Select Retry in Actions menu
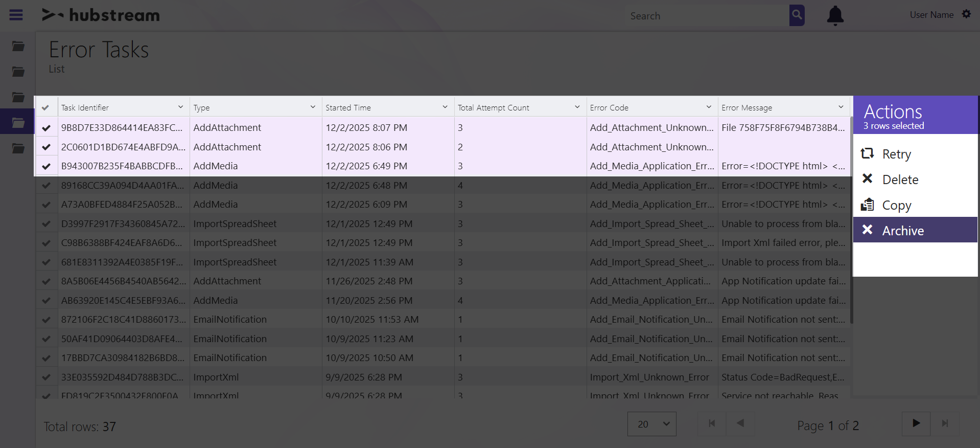 point(915,154)
